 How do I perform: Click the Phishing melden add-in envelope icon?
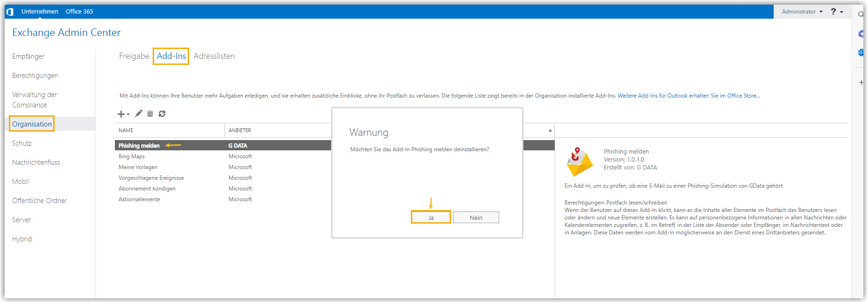579,162
